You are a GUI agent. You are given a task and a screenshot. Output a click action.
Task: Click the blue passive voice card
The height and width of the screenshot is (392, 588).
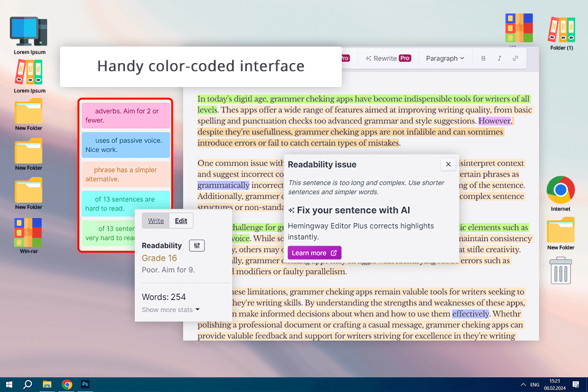[126, 145]
